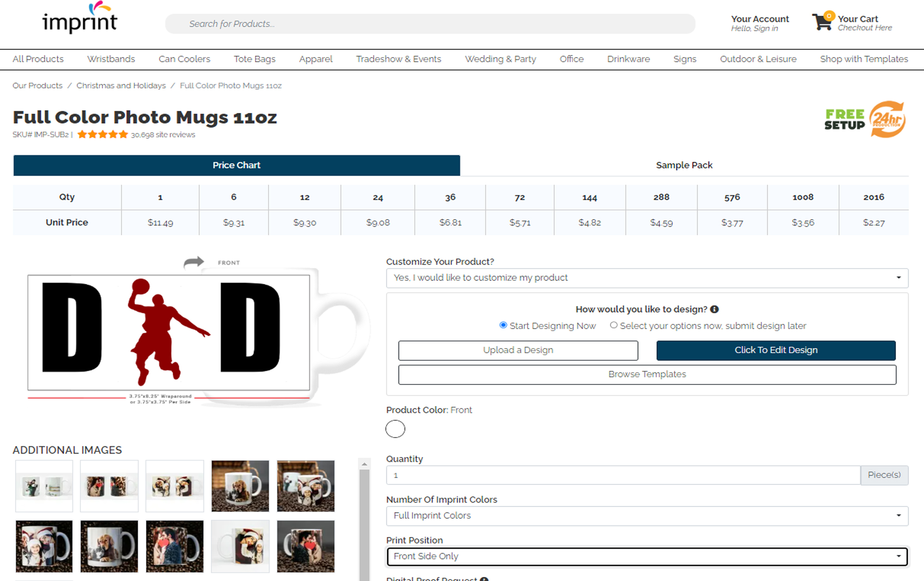Click info icon beside design question
Screen dimensions: 924x581
(x=715, y=309)
